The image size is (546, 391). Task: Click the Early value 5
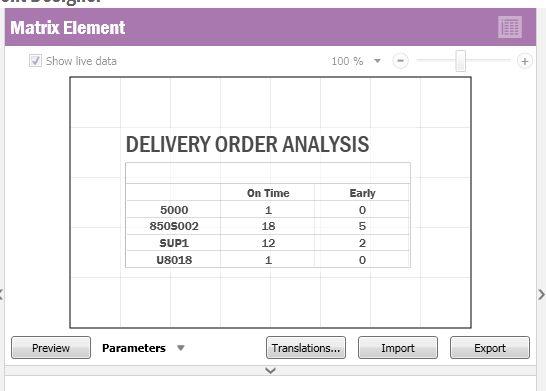362,226
